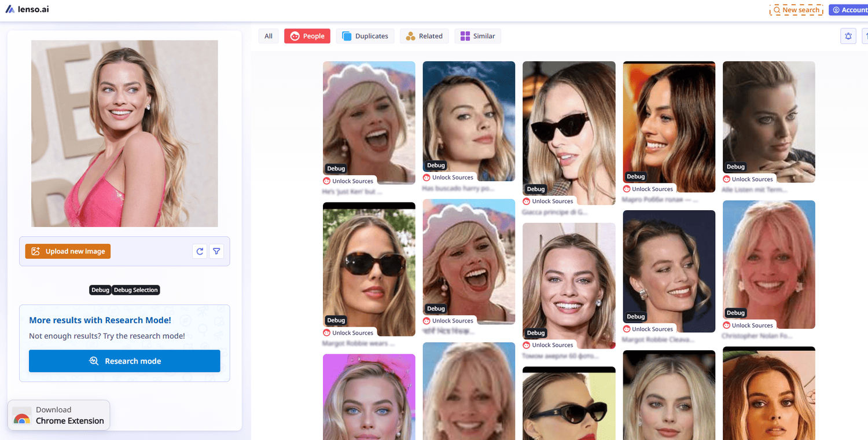Switch to the All results tab

(268, 35)
